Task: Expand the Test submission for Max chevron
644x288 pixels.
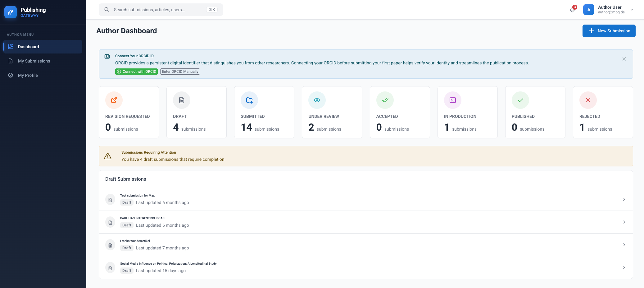Action: click(624, 199)
